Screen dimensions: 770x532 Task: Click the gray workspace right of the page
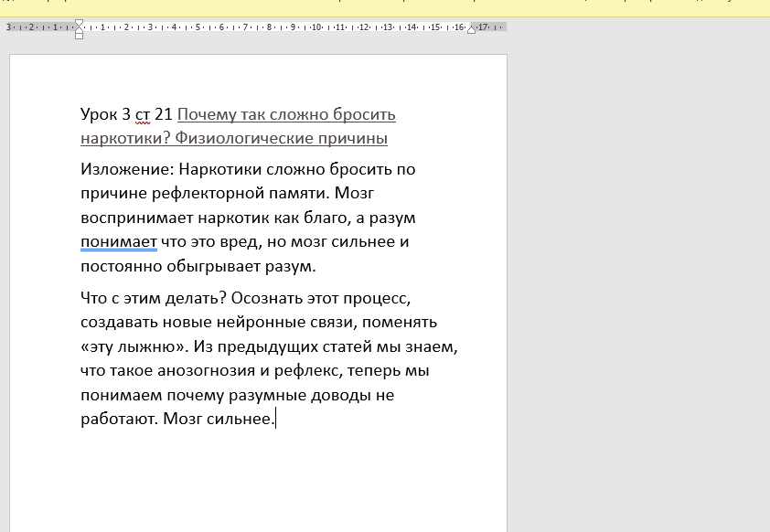coord(640,274)
